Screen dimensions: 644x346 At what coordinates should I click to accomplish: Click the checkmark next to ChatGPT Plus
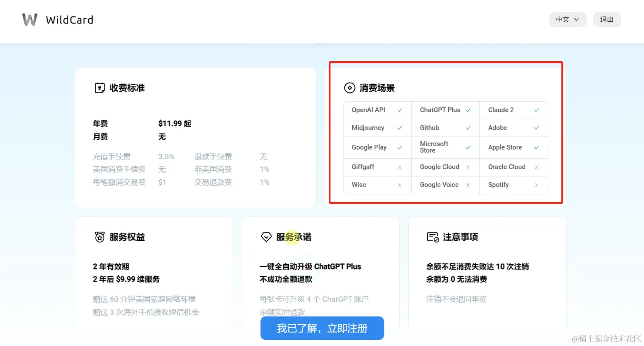point(468,110)
